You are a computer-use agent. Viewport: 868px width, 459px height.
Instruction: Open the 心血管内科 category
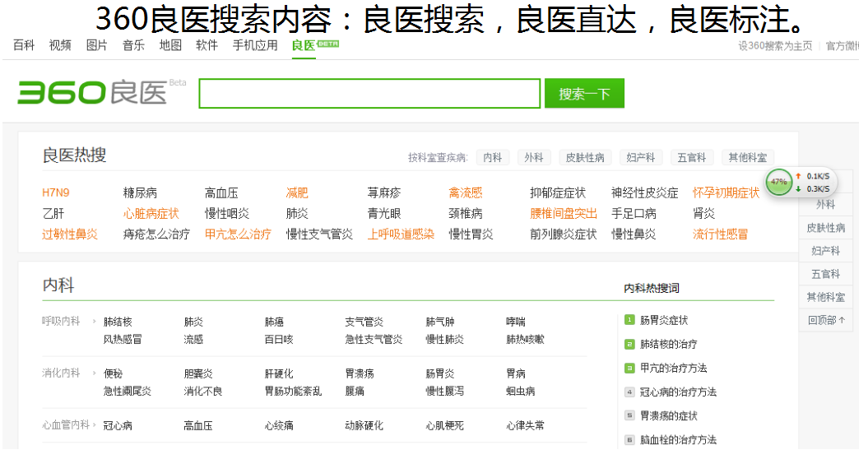66,425
